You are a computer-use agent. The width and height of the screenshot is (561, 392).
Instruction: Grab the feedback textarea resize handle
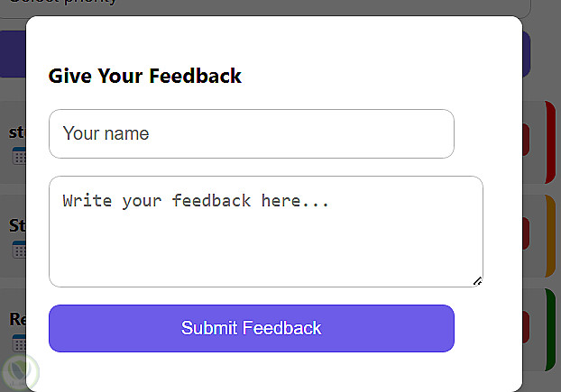[x=477, y=281]
